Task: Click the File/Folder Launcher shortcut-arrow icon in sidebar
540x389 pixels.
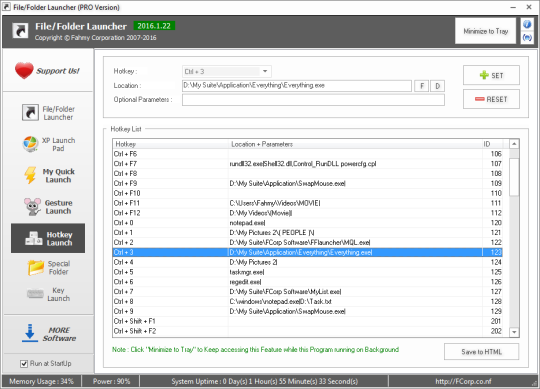Action: point(30,113)
